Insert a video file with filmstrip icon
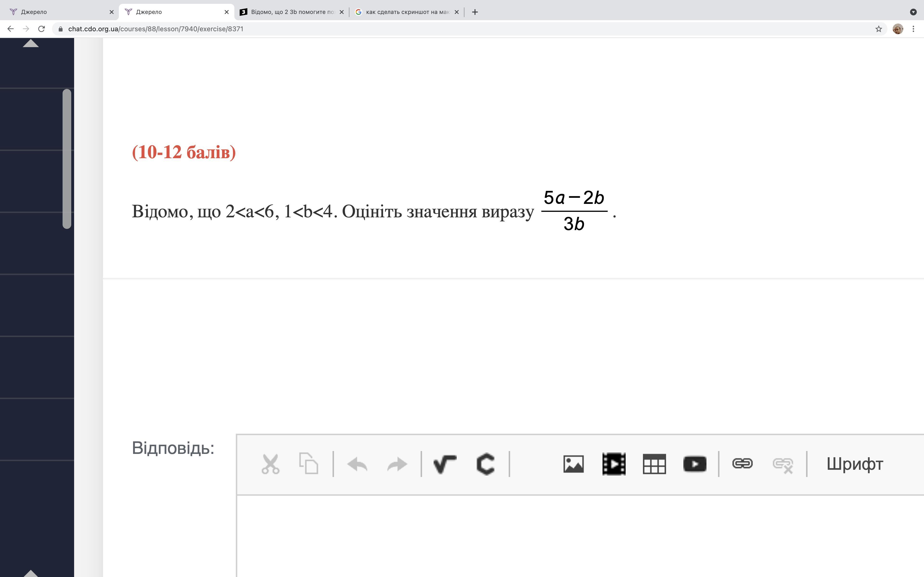Viewport: 924px width, 577px height. coord(614,464)
